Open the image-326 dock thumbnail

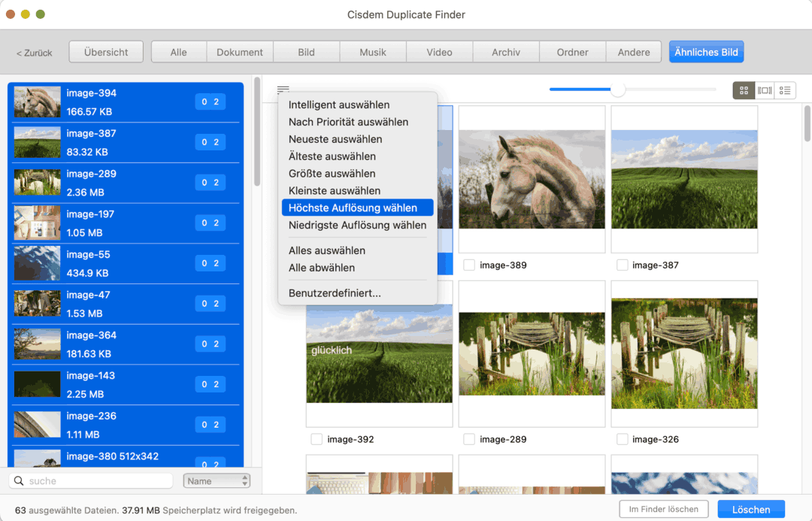pos(684,353)
